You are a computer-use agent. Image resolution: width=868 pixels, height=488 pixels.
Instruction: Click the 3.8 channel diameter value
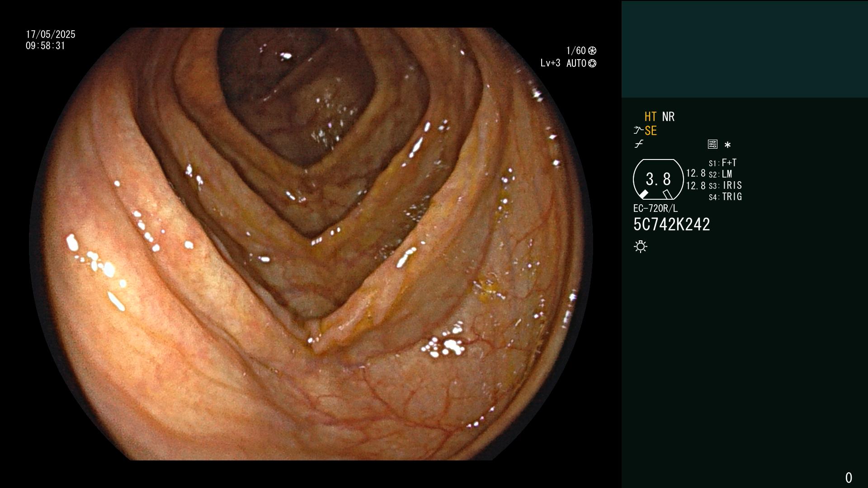pyautogui.click(x=658, y=179)
